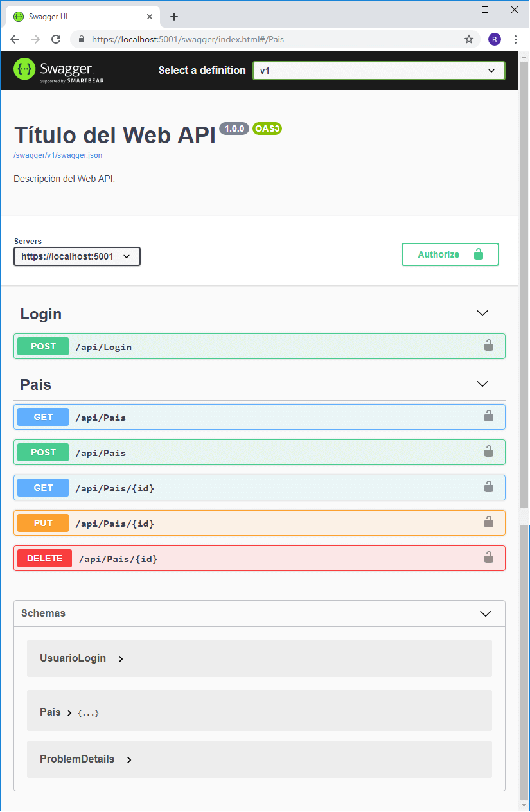530x812 pixels.
Task: Open the Servers dropdown
Action: click(x=76, y=256)
